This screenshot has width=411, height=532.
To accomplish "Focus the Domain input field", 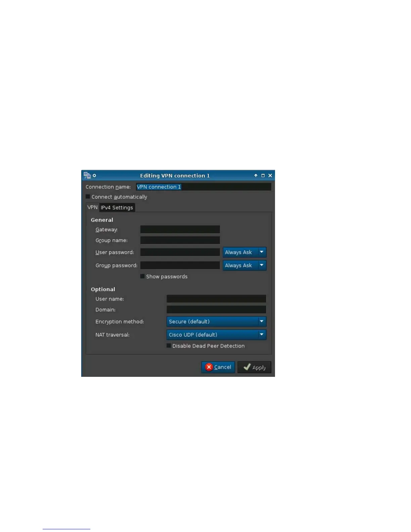I will (x=216, y=309).
